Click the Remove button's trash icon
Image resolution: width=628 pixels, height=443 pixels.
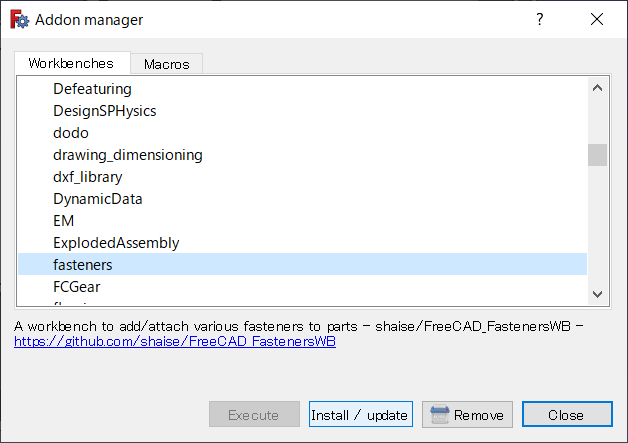(x=438, y=415)
